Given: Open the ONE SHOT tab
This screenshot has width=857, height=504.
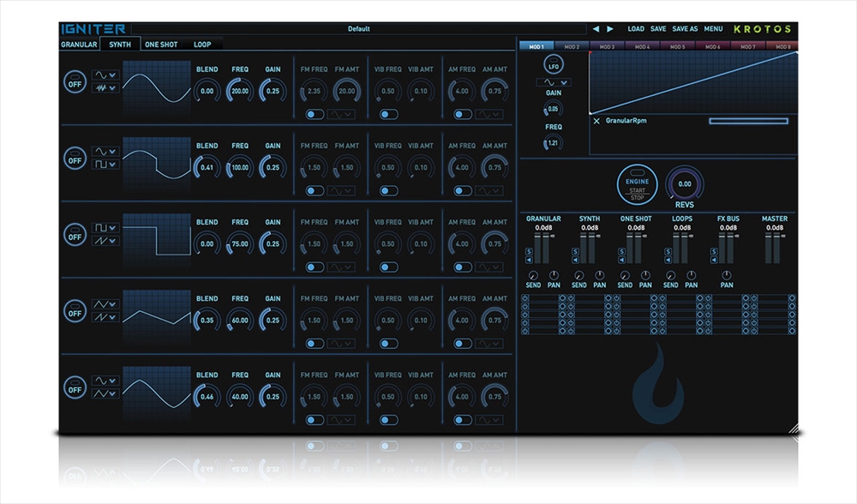Looking at the screenshot, I should 161,45.
